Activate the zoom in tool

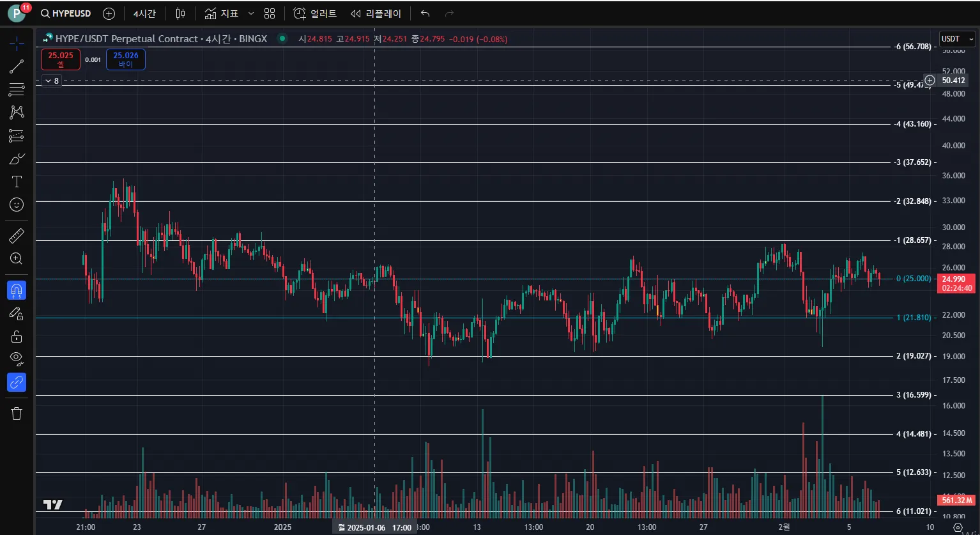(17, 259)
